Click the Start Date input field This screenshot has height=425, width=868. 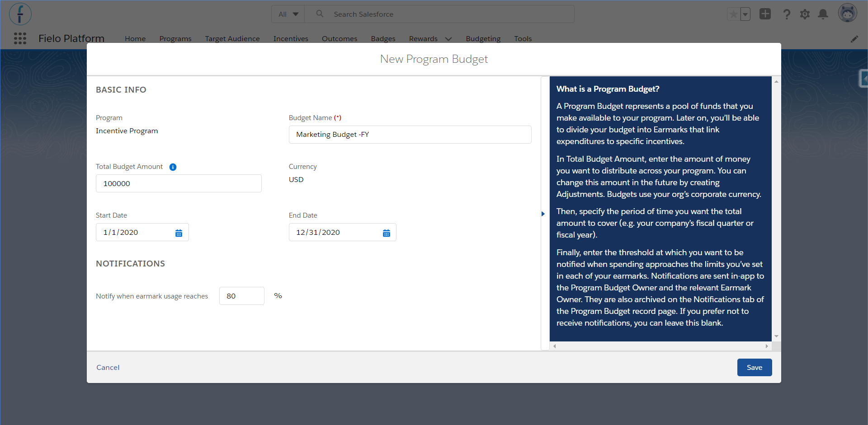pos(142,232)
